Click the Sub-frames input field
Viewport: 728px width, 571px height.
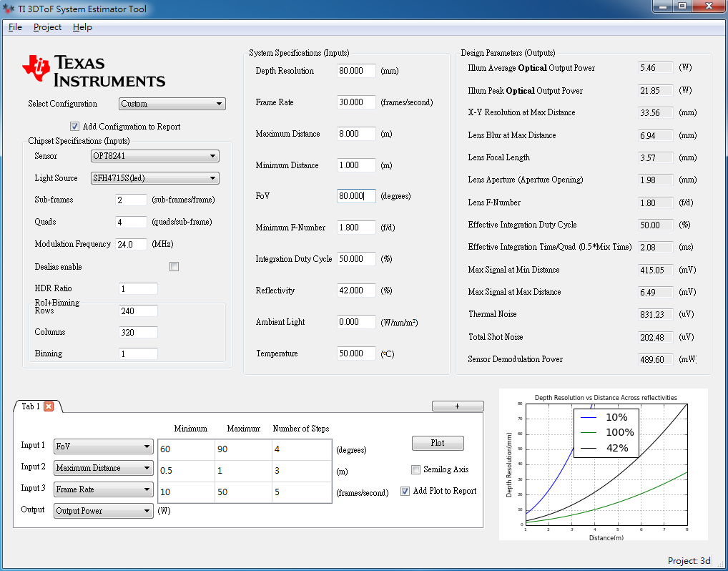(x=131, y=200)
